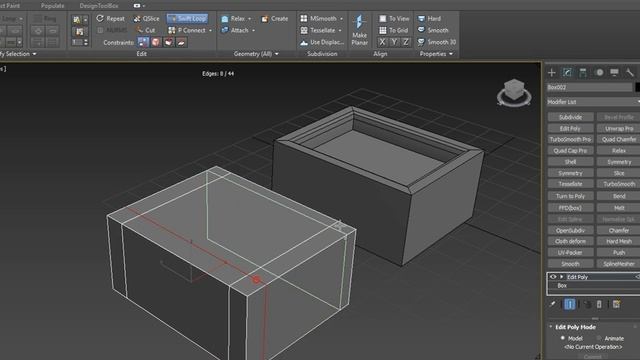Open the Motion command panel tab
Screen dimensions: 640x360
[599, 73]
